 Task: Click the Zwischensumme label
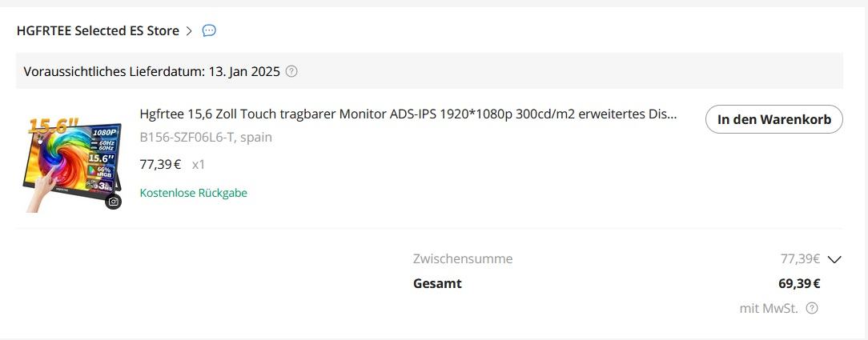[x=462, y=259]
